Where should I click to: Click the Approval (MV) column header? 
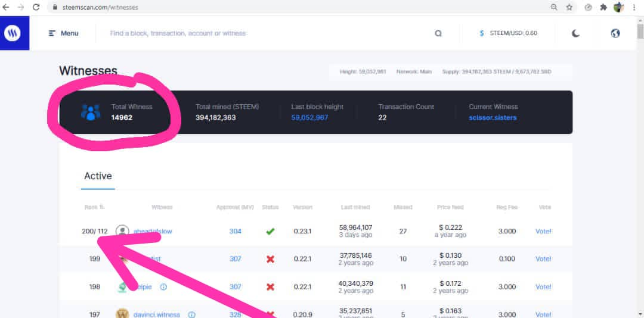235,207
